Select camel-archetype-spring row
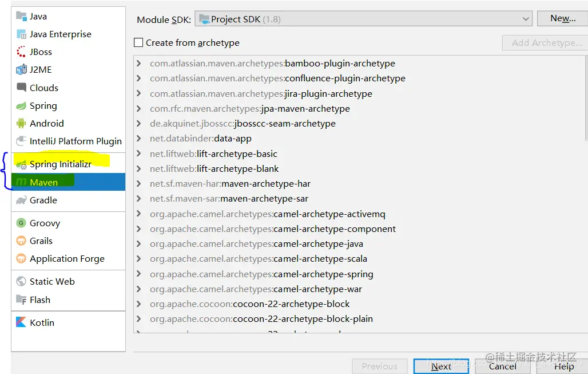Screen dimensions: 588x374 click(x=359, y=274)
